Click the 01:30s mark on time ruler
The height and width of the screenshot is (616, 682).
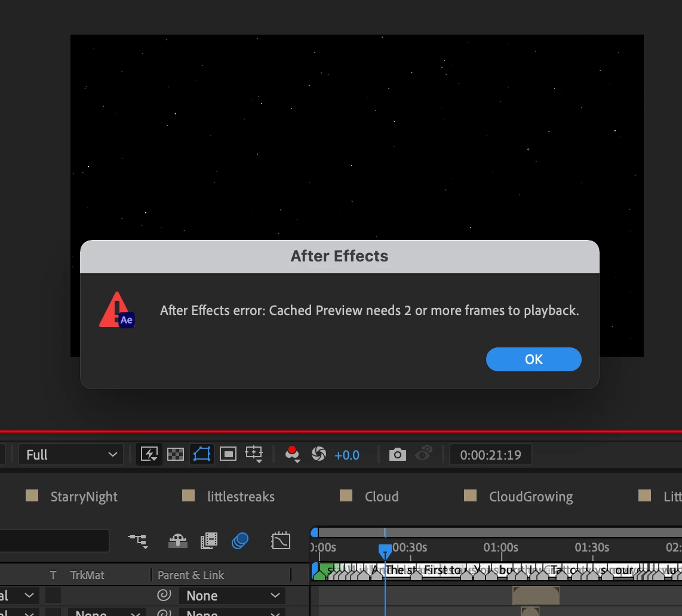(592, 547)
